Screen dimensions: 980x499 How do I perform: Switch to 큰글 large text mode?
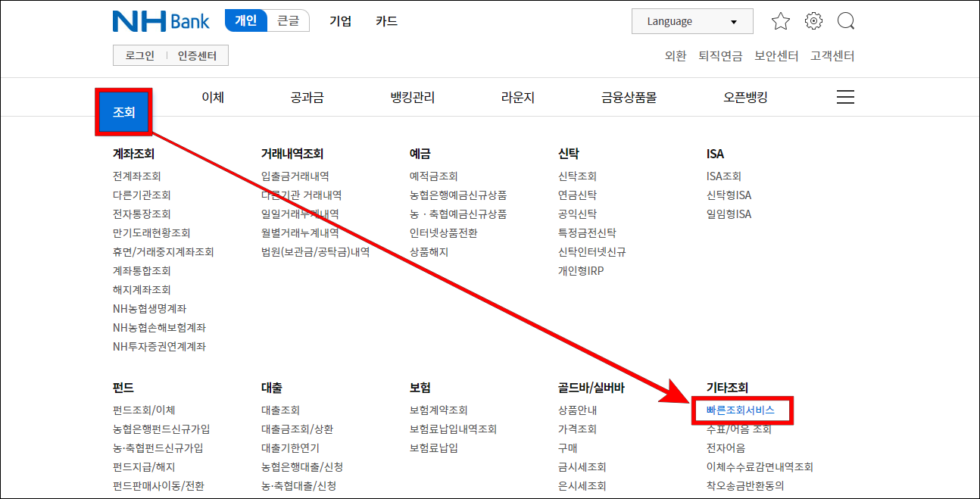point(288,20)
